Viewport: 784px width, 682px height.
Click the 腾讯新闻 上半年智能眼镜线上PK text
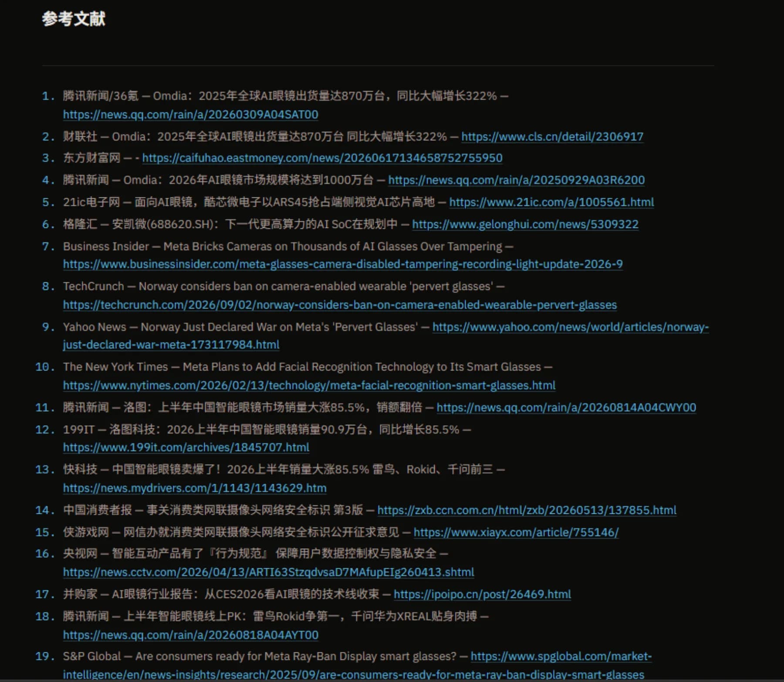coord(270,617)
